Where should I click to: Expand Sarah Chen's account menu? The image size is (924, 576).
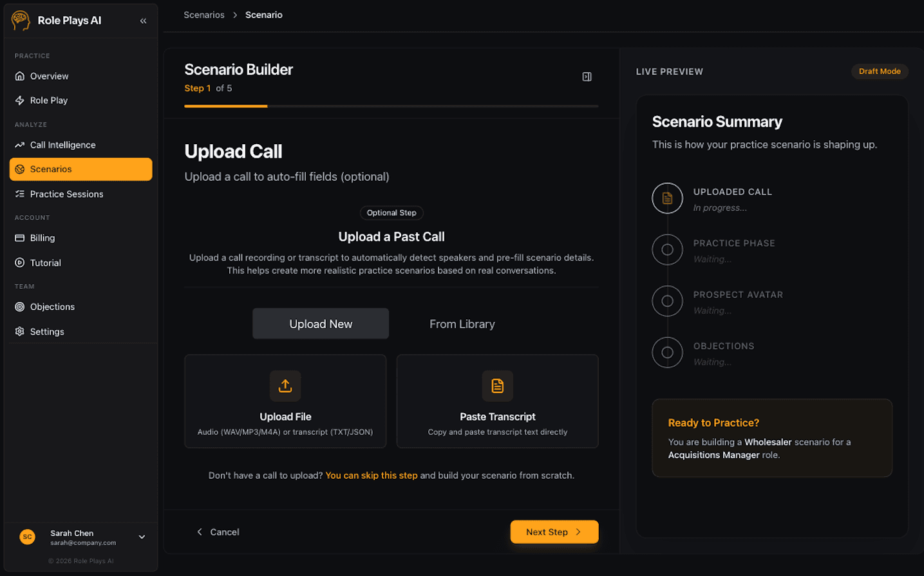(x=142, y=537)
